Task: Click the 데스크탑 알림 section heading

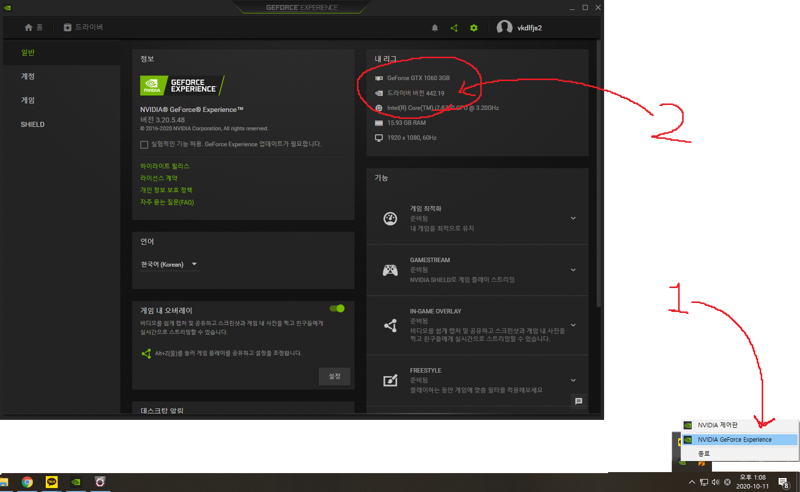Action: 162,410
